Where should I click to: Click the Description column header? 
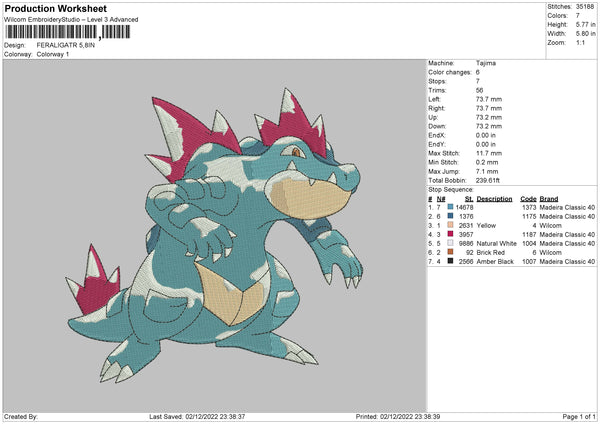point(494,199)
